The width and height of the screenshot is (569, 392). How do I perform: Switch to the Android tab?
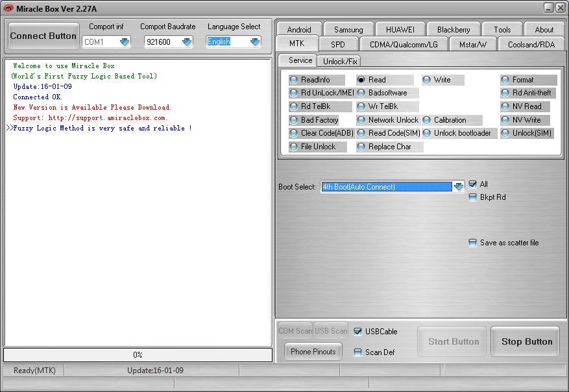(299, 29)
